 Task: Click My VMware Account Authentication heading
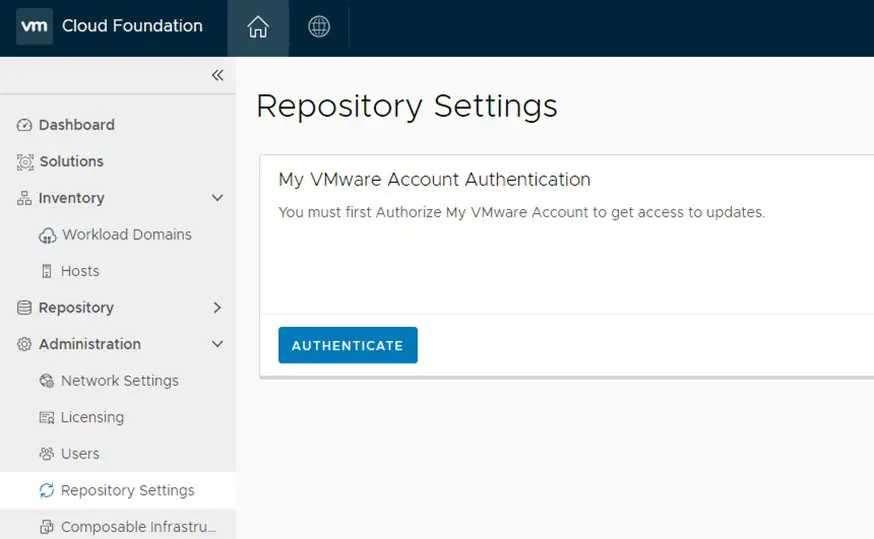point(434,179)
